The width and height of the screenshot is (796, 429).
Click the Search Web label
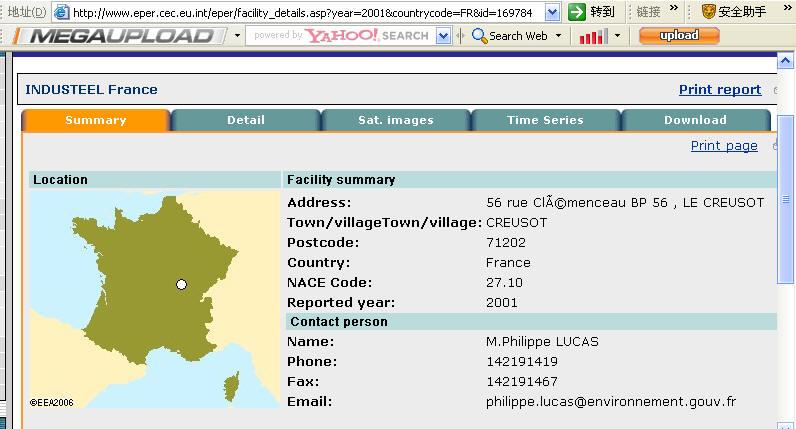click(x=518, y=36)
